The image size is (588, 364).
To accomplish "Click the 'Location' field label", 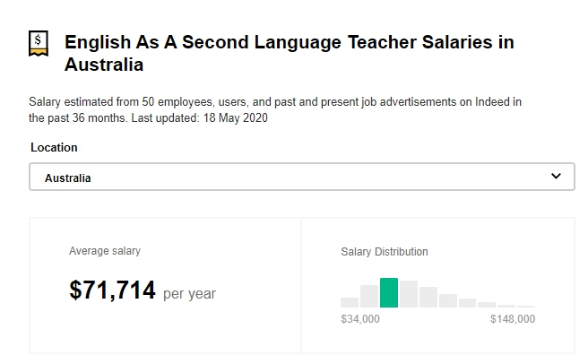I will [54, 147].
